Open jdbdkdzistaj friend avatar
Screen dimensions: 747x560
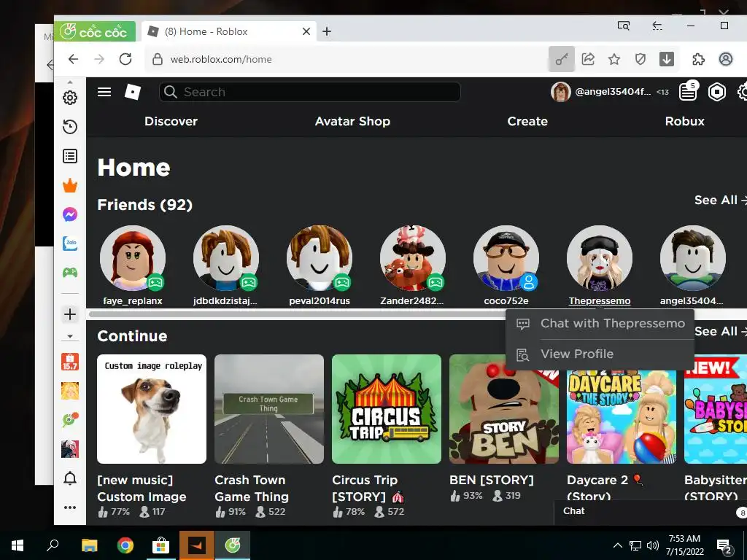coord(226,258)
